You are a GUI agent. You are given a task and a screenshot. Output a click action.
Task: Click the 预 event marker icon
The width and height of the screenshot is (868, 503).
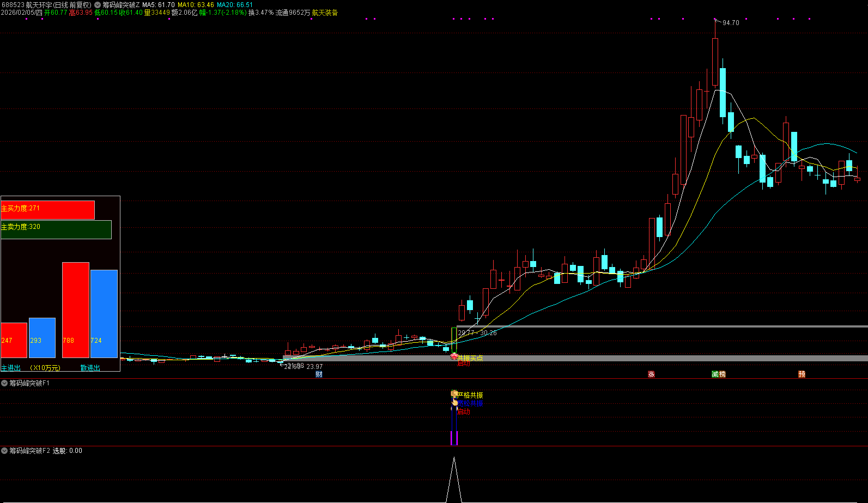pos(802,374)
